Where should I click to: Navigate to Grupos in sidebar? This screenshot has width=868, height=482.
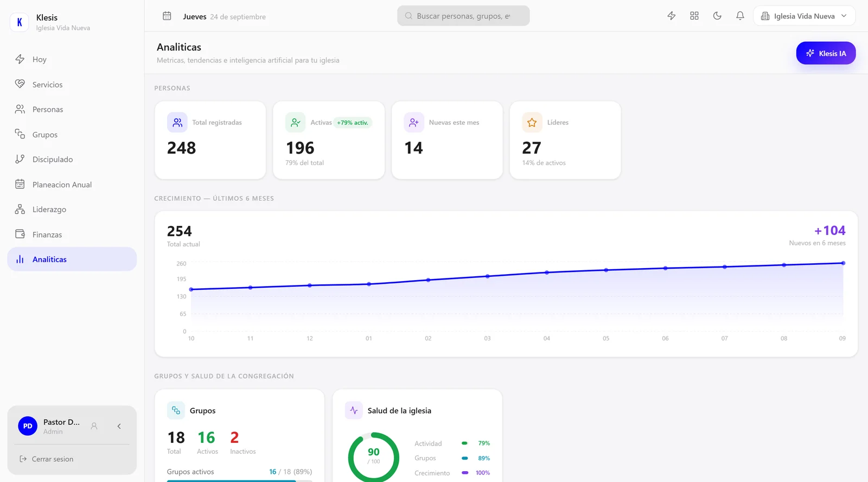click(x=72, y=134)
